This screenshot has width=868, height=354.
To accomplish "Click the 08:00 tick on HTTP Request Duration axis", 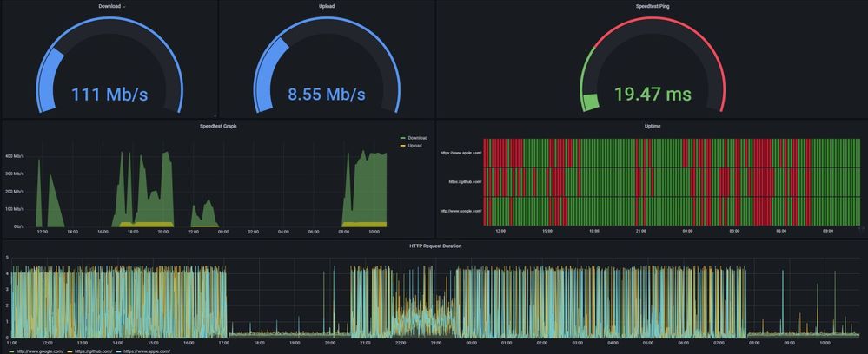I will (x=754, y=343).
